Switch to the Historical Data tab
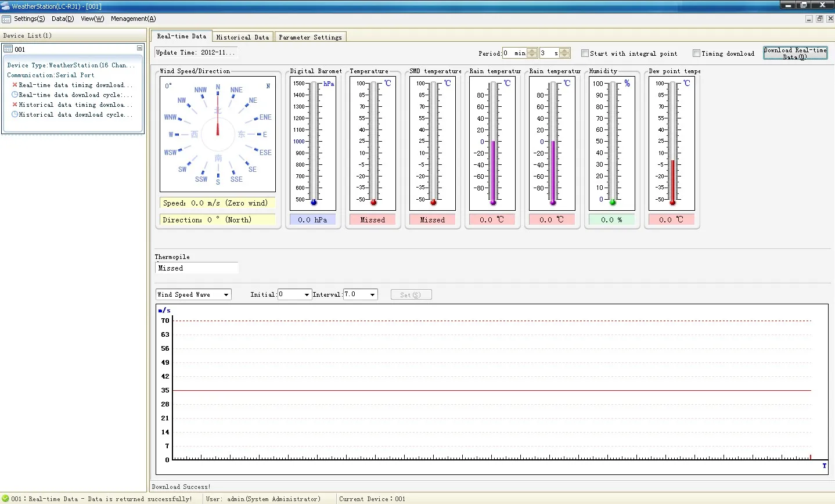Viewport: 835px width, 504px height. point(243,36)
